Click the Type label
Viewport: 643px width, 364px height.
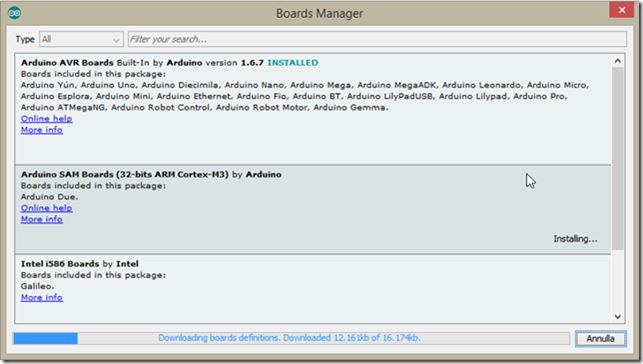click(25, 39)
